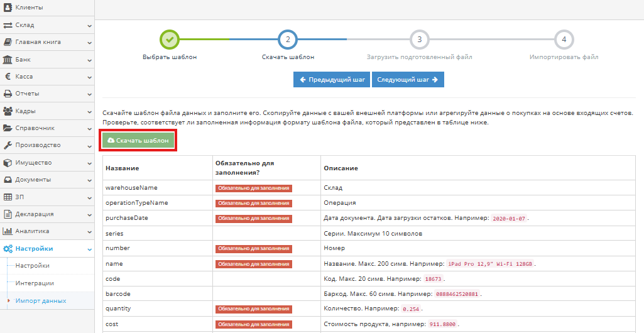The image size is (644, 333).
Task: Click the Главная книга book icon
Action: [x=8, y=42]
